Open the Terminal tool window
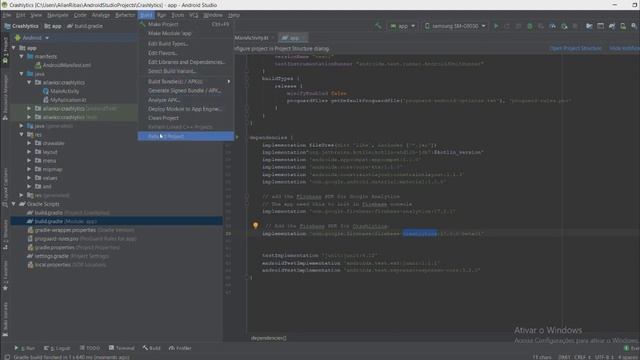640x360 pixels. pyautogui.click(x=122, y=348)
